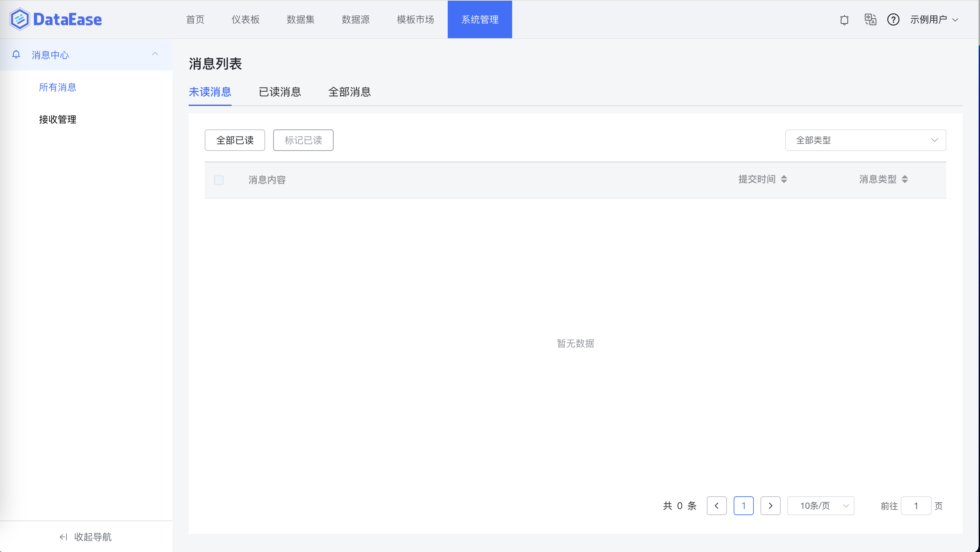This screenshot has height=552, width=980.
Task: Switch to the 全部消息 tab
Action: [x=350, y=92]
